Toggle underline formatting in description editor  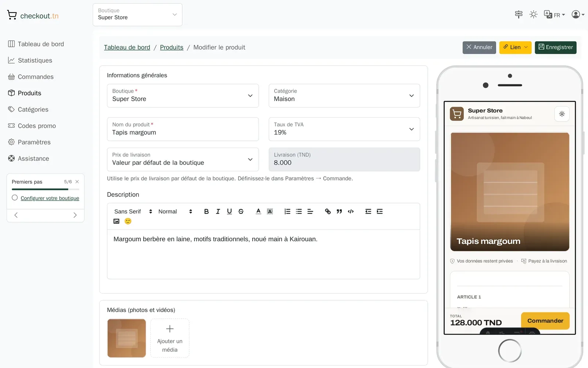coord(229,212)
